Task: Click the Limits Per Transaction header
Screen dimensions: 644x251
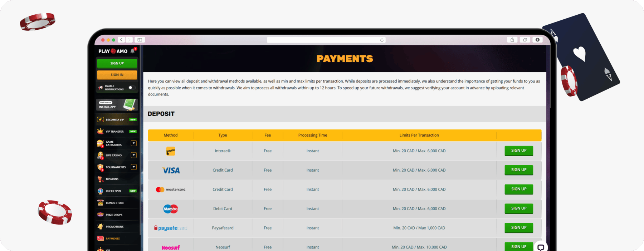Action: click(419, 135)
